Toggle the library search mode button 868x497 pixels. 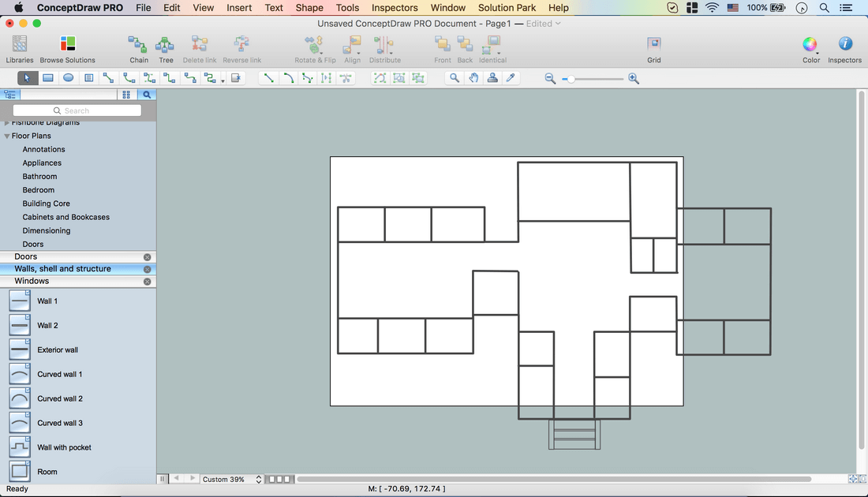[x=147, y=95]
